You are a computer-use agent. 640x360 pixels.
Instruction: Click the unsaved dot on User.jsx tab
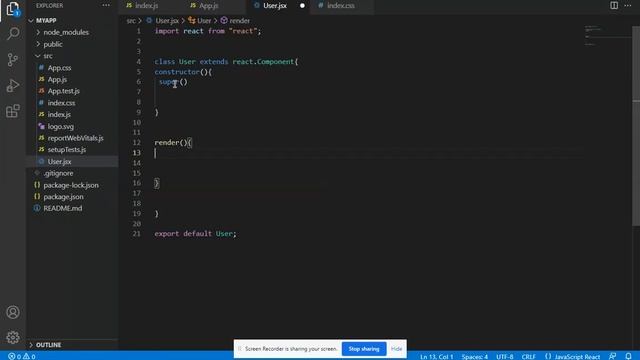[302, 6]
